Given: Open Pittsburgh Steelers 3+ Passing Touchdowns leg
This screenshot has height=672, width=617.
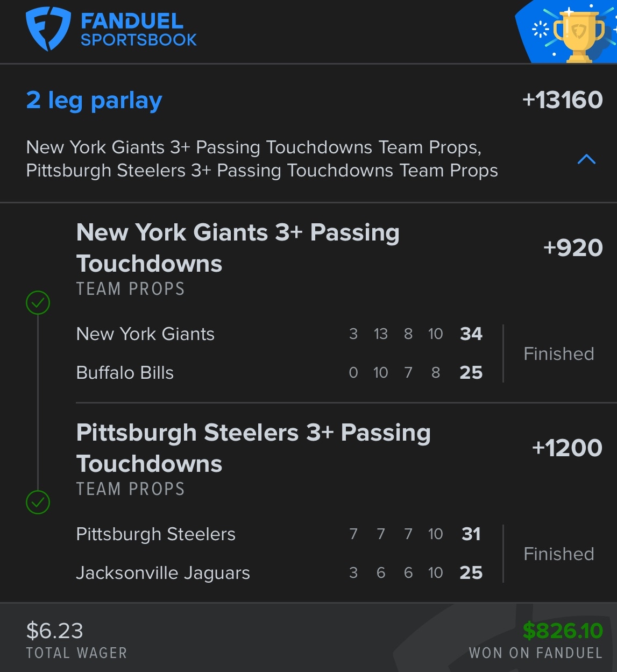Looking at the screenshot, I should pyautogui.click(x=253, y=448).
